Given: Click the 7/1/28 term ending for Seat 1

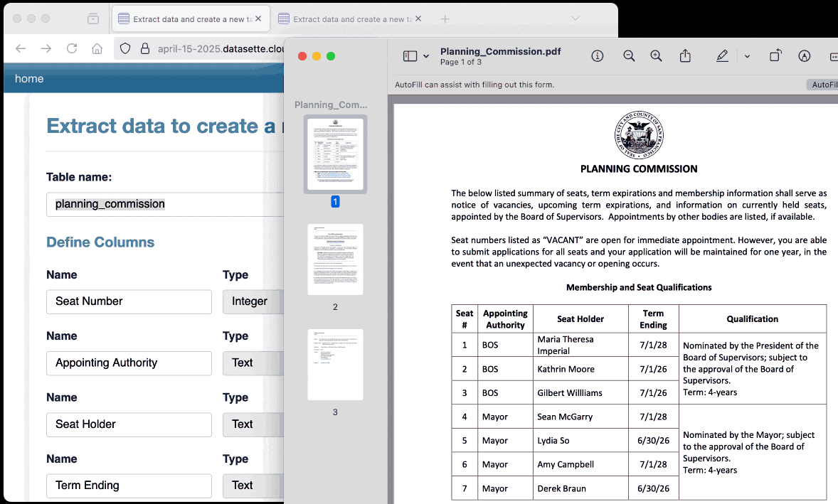Looking at the screenshot, I should tap(653, 345).
